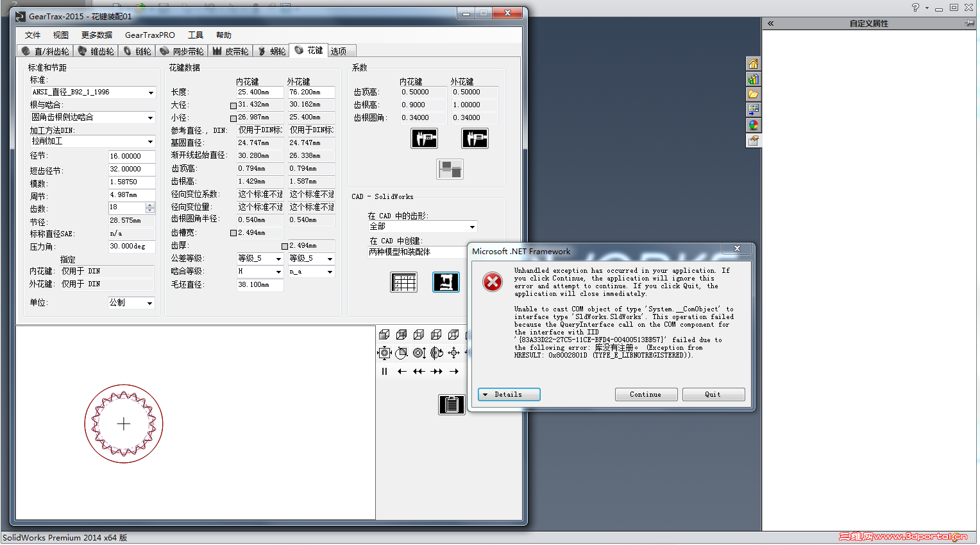Screen dimensions: 980x545
Task: Click Continue in the .NET Framework dialog
Action: pos(646,395)
